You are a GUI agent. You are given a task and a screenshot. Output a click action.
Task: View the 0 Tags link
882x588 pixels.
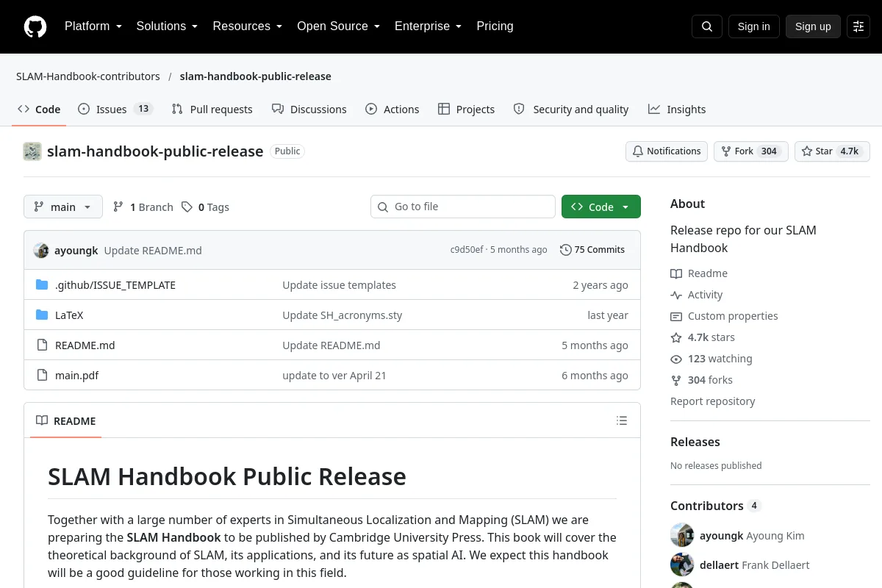click(x=206, y=207)
